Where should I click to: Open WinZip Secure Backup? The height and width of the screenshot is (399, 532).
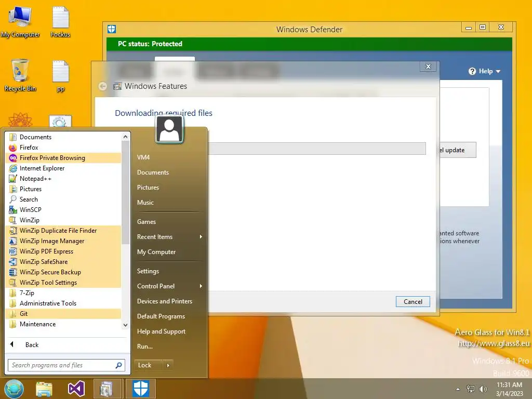pyautogui.click(x=63, y=272)
